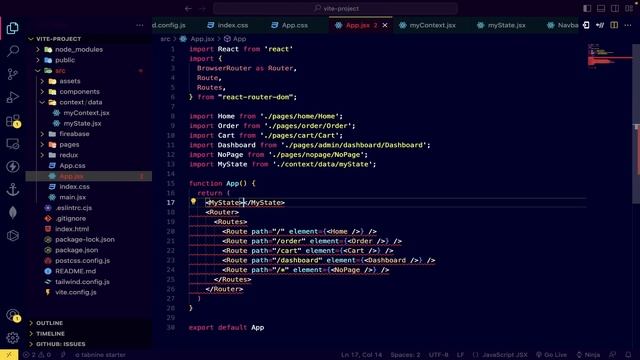640x360 pixels.
Task: Expand GITHUB: ISSUES section
Action: click(89, 344)
